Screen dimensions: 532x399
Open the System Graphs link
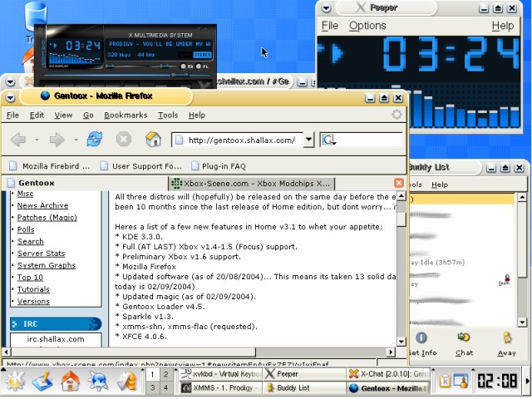point(47,265)
